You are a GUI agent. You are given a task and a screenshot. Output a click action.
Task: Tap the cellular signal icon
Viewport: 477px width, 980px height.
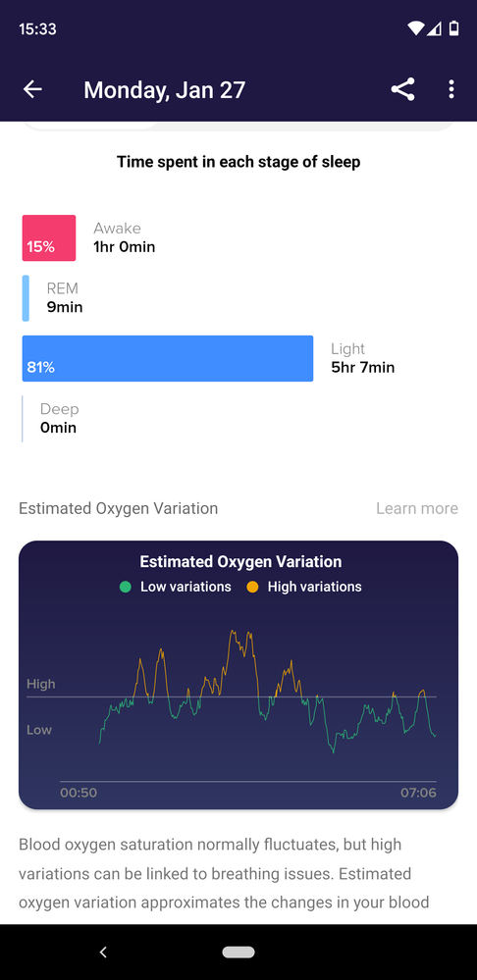[435, 28]
